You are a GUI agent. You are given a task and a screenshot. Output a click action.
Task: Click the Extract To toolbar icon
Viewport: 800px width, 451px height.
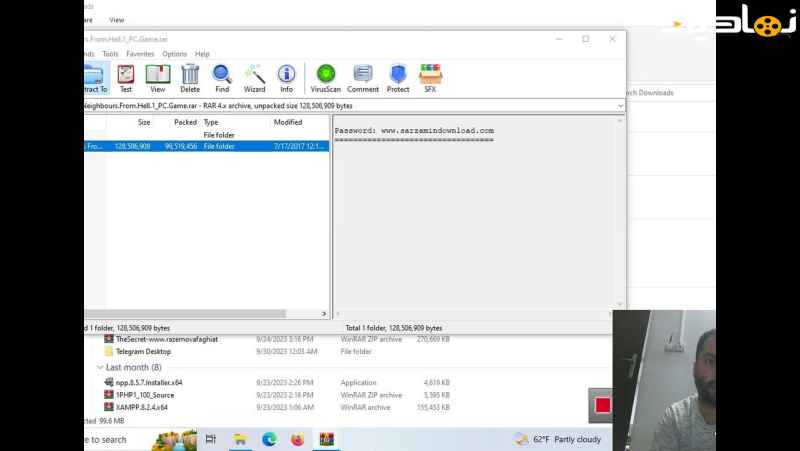97,79
